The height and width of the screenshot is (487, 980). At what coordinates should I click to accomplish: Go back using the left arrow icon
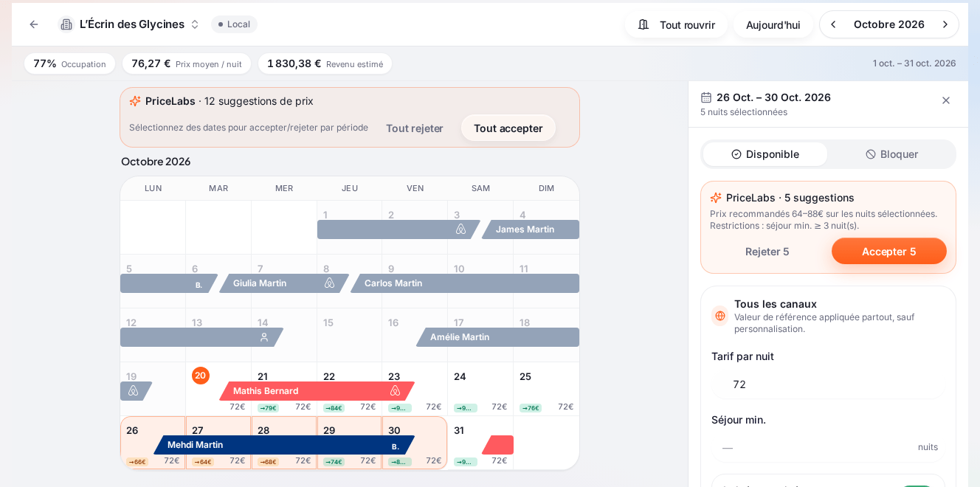[x=34, y=24]
